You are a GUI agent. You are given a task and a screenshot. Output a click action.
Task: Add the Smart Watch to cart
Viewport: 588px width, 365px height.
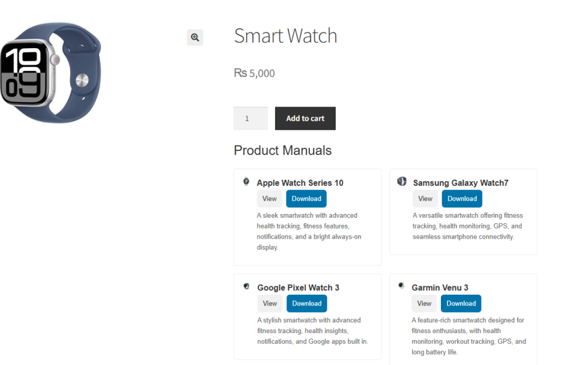pyautogui.click(x=305, y=118)
